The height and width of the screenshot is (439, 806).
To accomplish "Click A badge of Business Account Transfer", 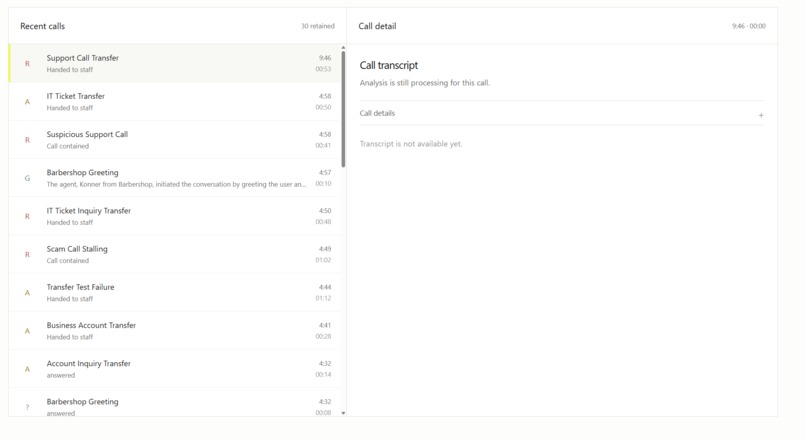I will point(27,331).
